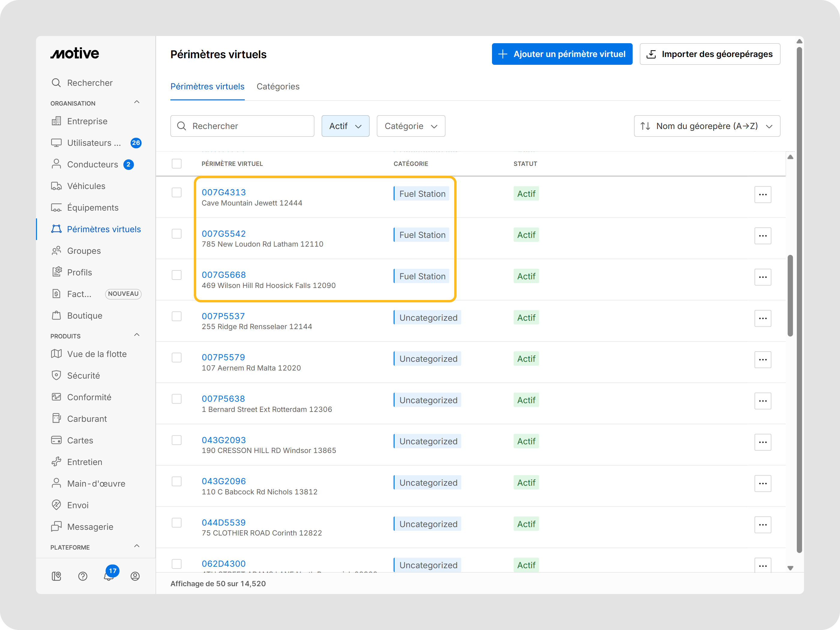Screen dimensions: 840x630
Task: Select all with the header checkbox
Action: pyautogui.click(x=177, y=164)
